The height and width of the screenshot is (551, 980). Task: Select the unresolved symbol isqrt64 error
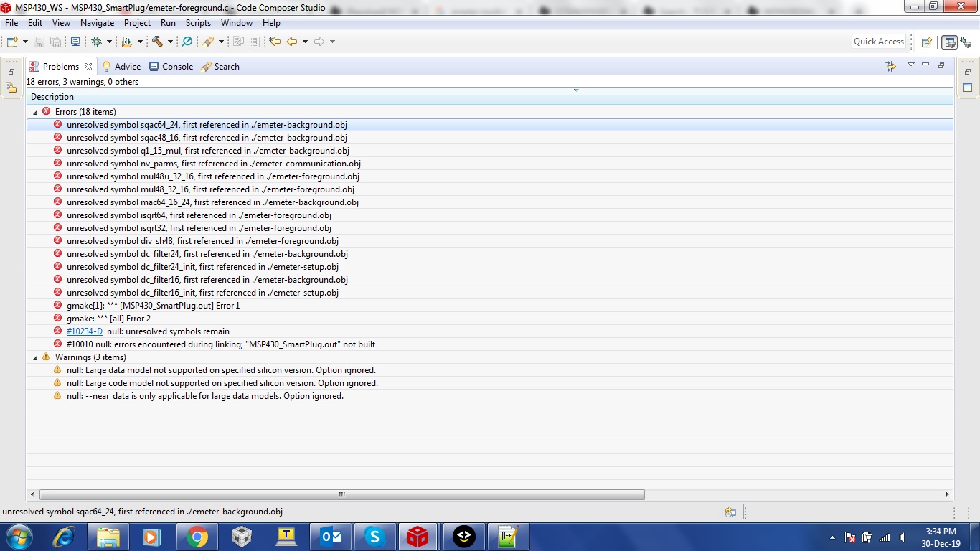point(490,215)
